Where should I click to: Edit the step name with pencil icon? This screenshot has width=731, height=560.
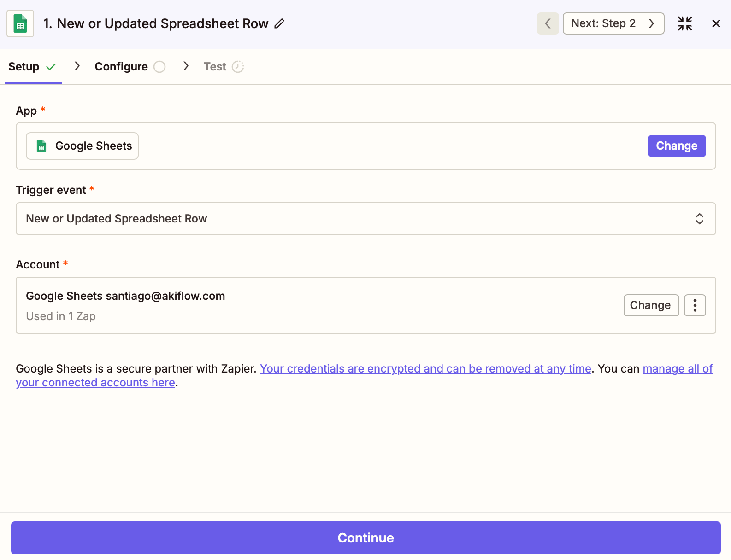(280, 23)
